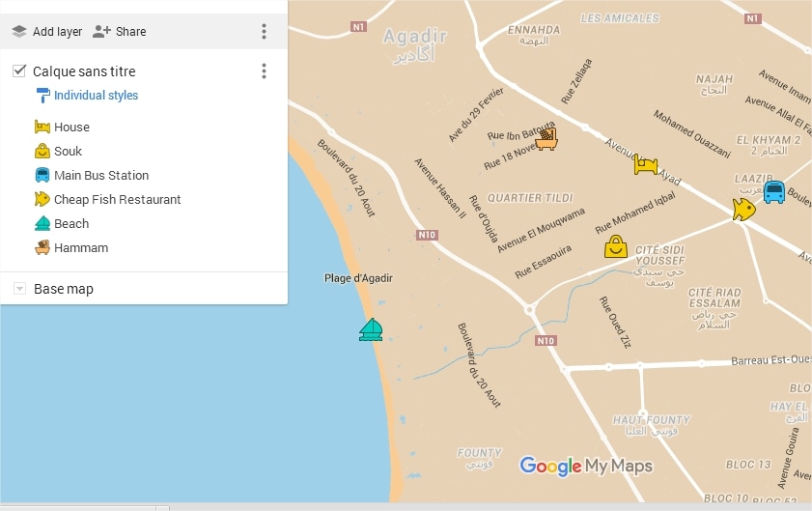
Task: Click the Share button
Action: coord(119,32)
